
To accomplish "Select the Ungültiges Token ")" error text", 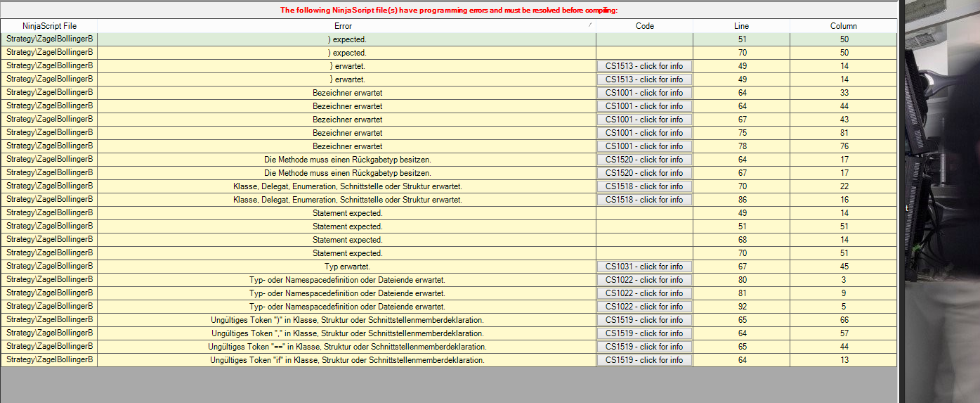I will pyautogui.click(x=347, y=320).
